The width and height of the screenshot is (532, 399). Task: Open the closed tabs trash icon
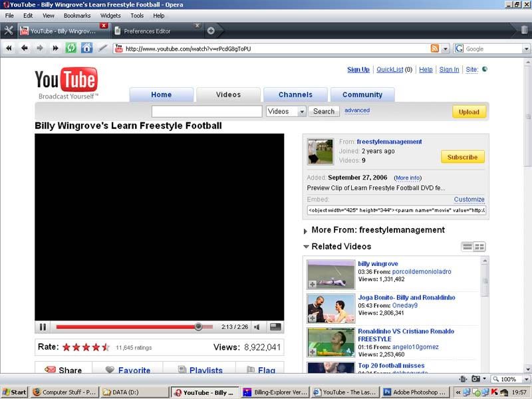point(524,30)
